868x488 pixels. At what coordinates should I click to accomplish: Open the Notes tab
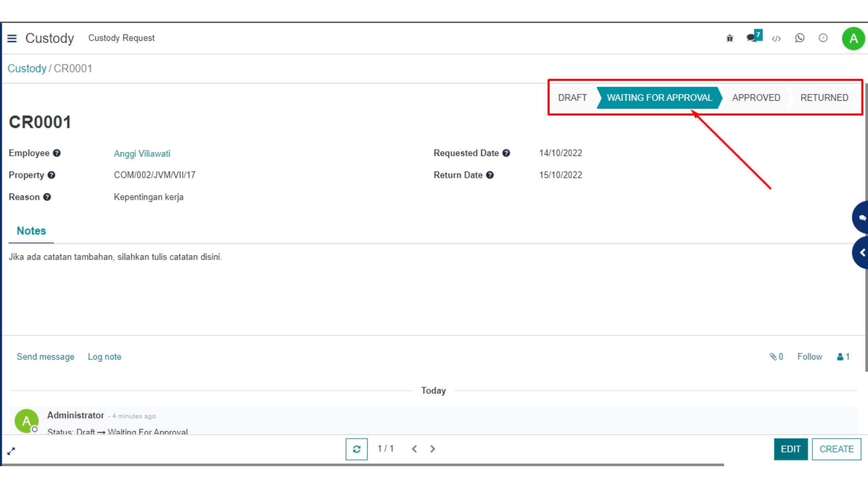coord(31,231)
